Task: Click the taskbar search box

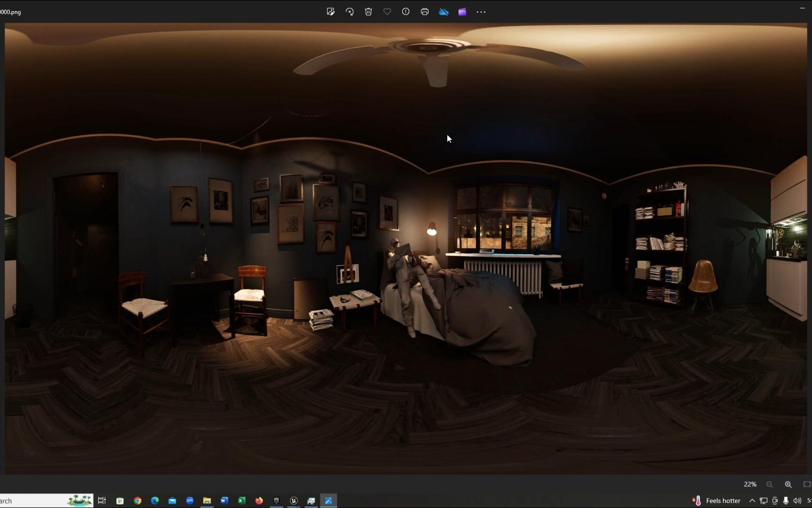Action: (46, 500)
